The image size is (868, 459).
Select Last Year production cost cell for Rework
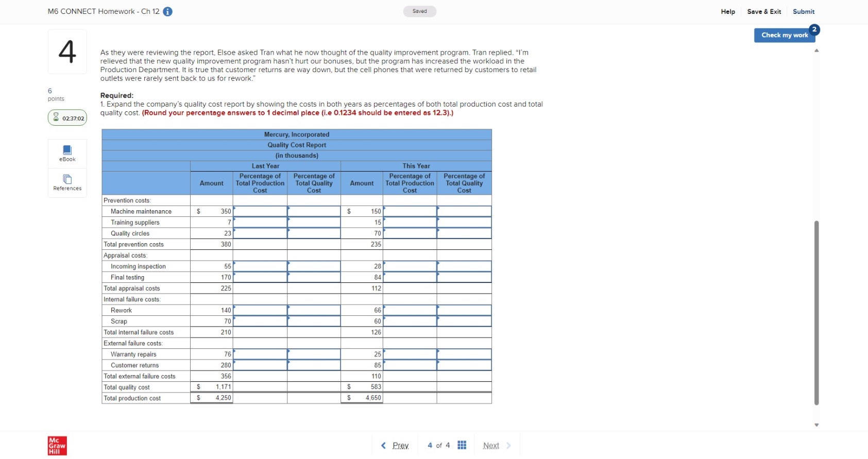point(260,310)
